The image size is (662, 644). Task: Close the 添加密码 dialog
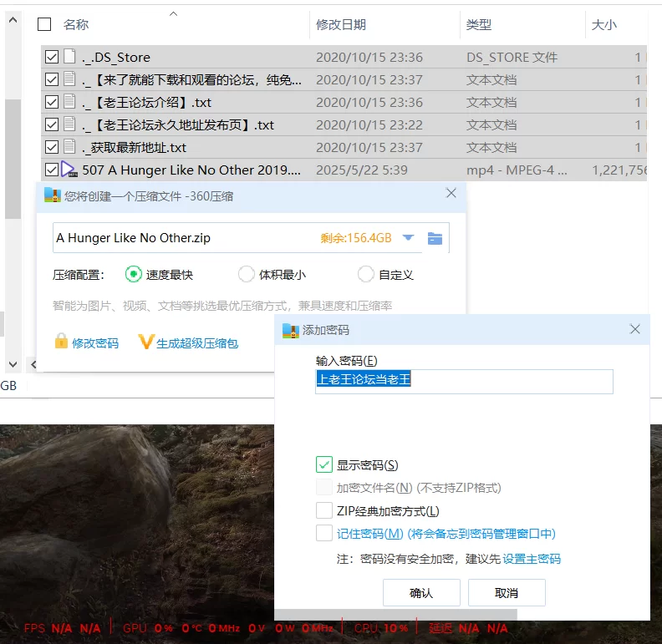point(634,329)
